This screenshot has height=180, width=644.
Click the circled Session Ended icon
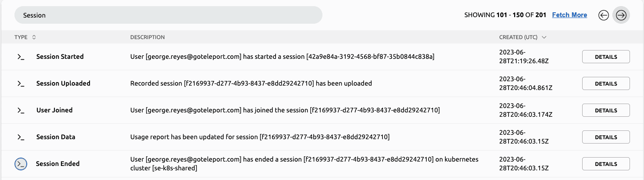[x=21, y=164]
